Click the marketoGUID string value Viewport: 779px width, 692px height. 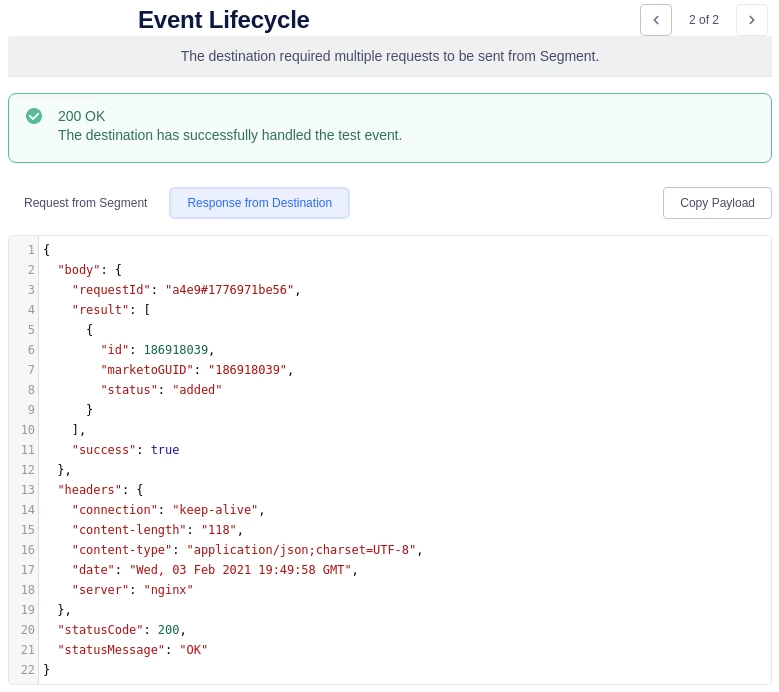coord(247,370)
